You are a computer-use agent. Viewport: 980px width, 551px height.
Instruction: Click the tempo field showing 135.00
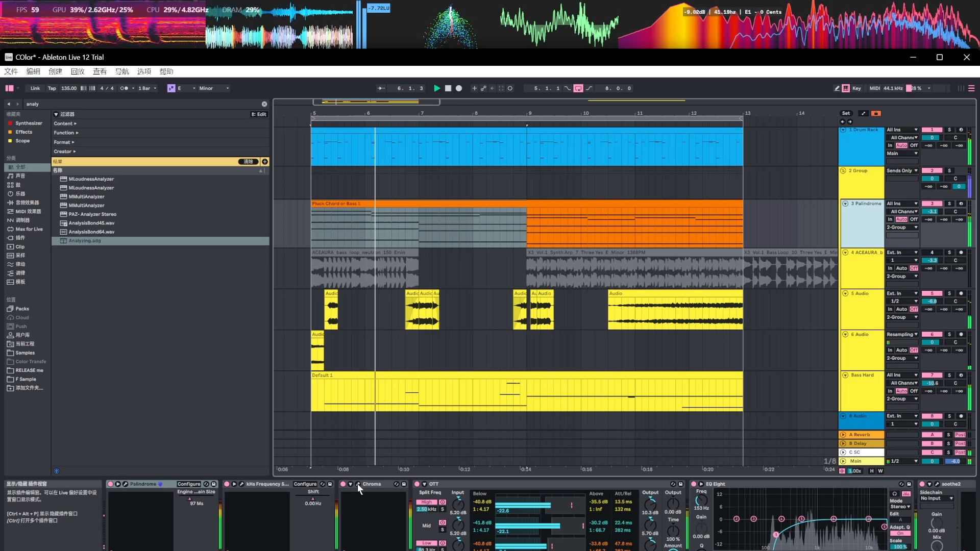(x=69, y=88)
